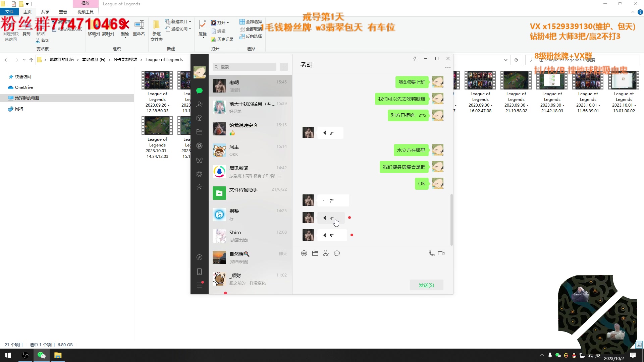Open 新建项目 dropdown in Explorer ribbon
Image resolution: width=644 pixels, height=362 pixels.
(178, 21)
